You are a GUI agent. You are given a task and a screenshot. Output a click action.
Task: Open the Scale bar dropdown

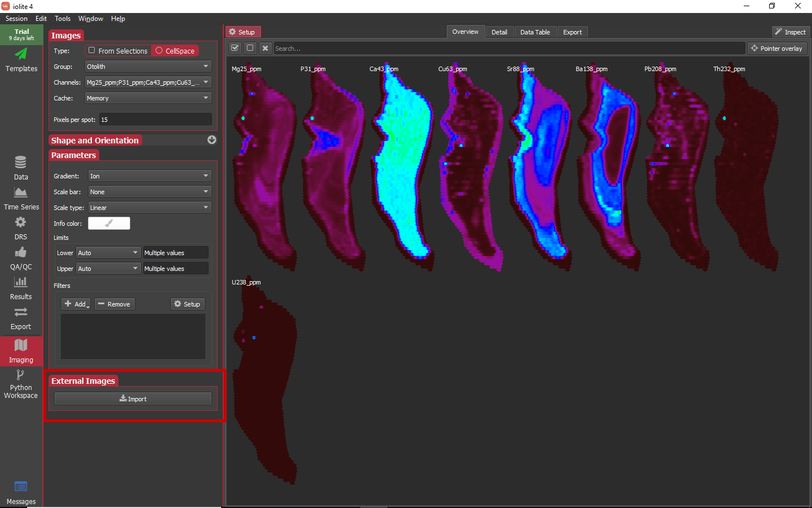(149, 192)
